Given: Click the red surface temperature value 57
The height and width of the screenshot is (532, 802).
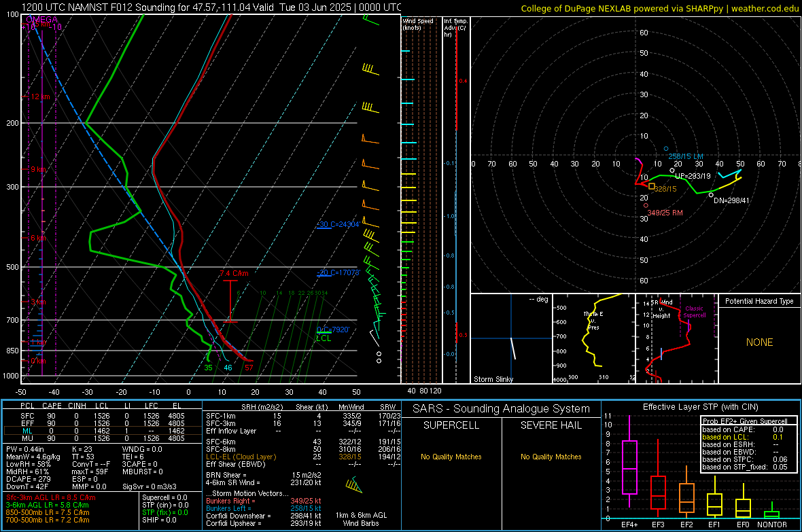Looking at the screenshot, I should (249, 368).
